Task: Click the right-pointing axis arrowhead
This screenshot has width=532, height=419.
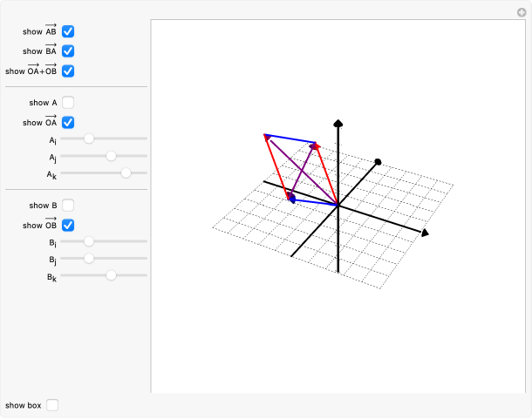Action: click(x=425, y=233)
